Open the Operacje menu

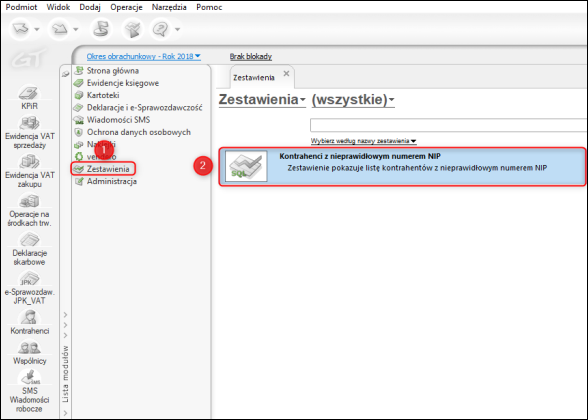(126, 7)
